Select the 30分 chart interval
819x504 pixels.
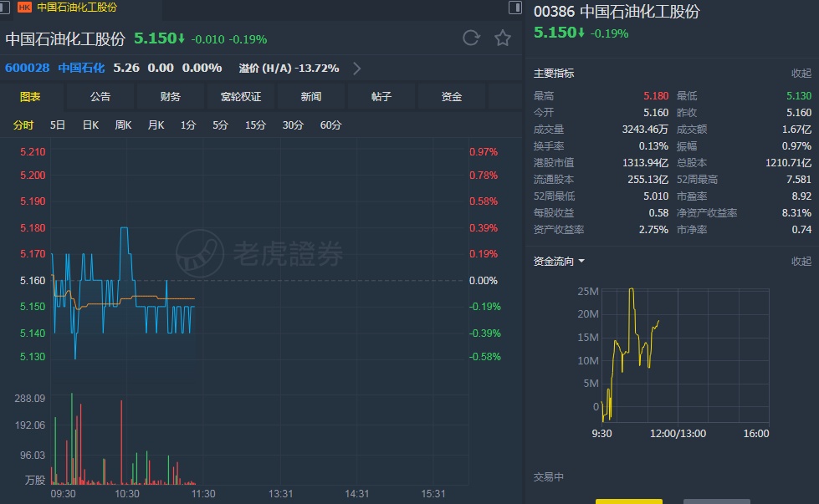293,125
